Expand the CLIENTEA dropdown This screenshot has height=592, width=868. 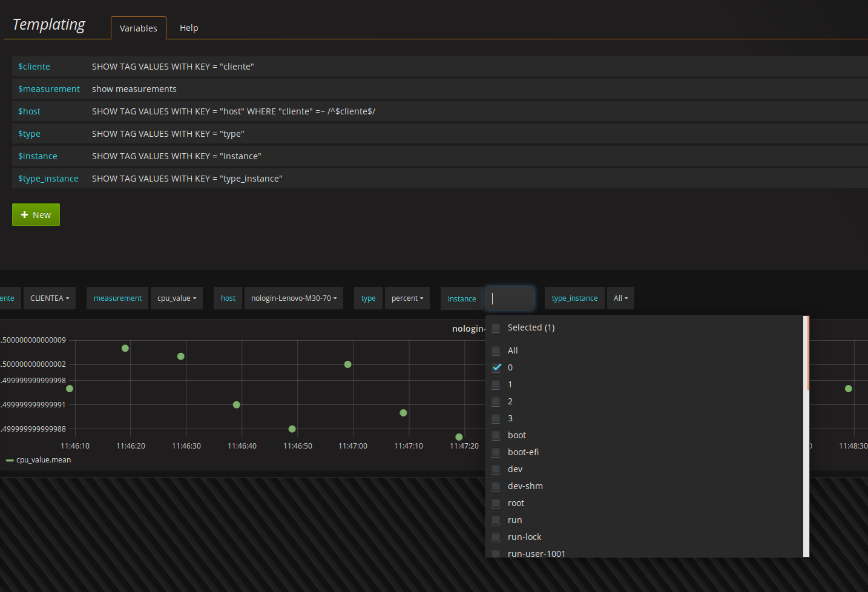[x=49, y=298]
